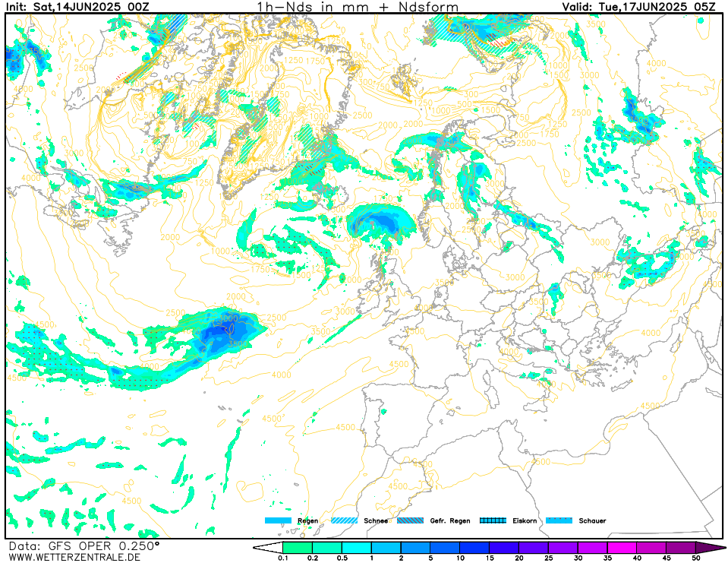Click scale segment between 45 and 50

click(681, 548)
